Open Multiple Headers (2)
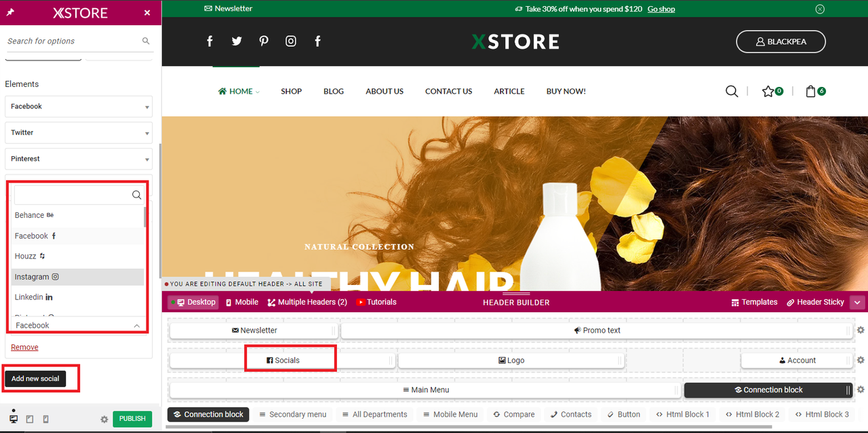 click(x=307, y=302)
